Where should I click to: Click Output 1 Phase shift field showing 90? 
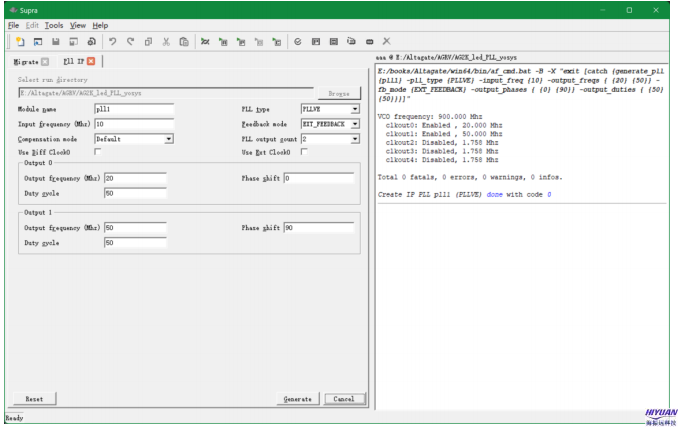(x=319, y=228)
